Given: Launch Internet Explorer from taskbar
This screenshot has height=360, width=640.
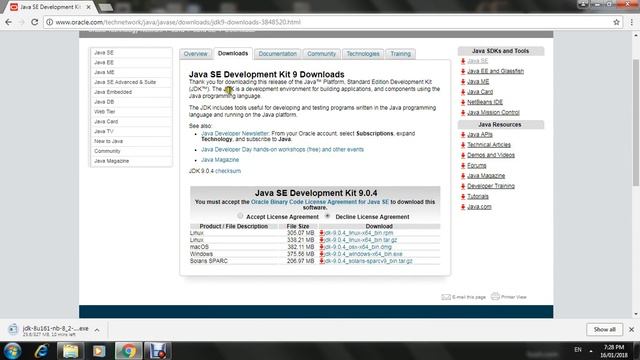Looking at the screenshot, I should [41, 351].
